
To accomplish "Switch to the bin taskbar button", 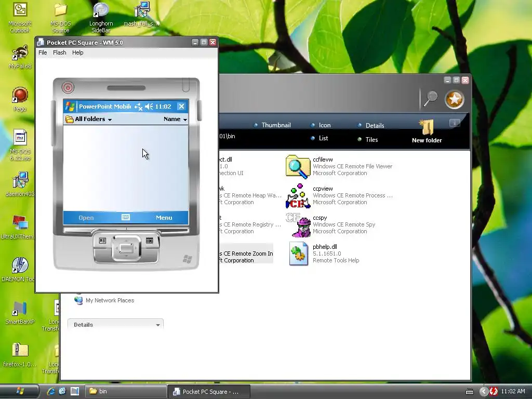I will (125, 392).
